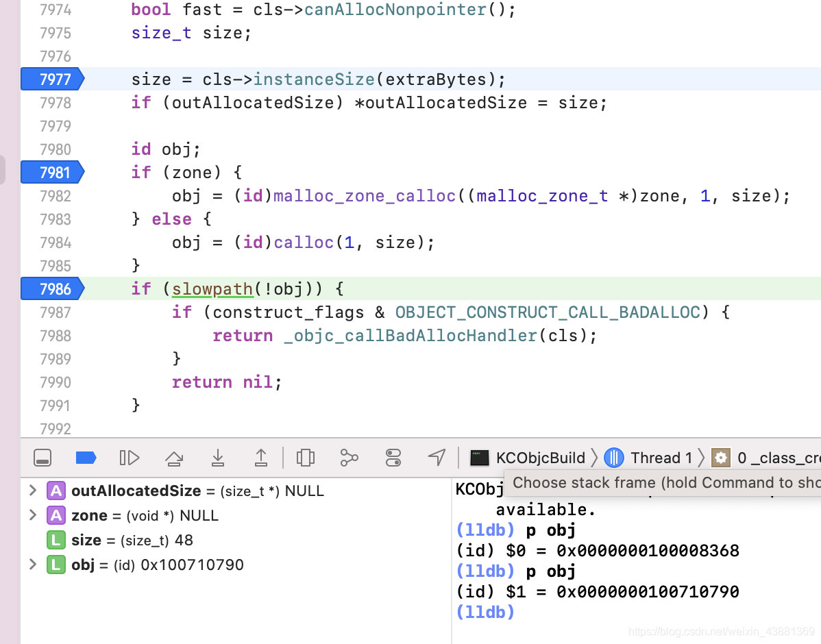Click underlined slowpath macro

pos(212,289)
